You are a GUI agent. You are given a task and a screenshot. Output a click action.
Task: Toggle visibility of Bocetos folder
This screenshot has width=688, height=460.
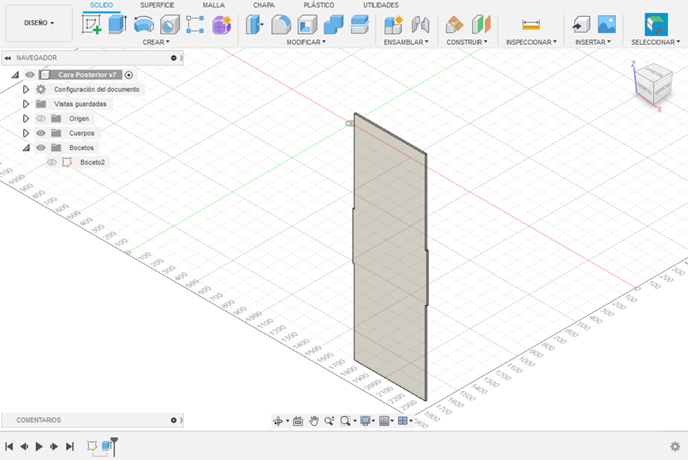pyautogui.click(x=41, y=147)
